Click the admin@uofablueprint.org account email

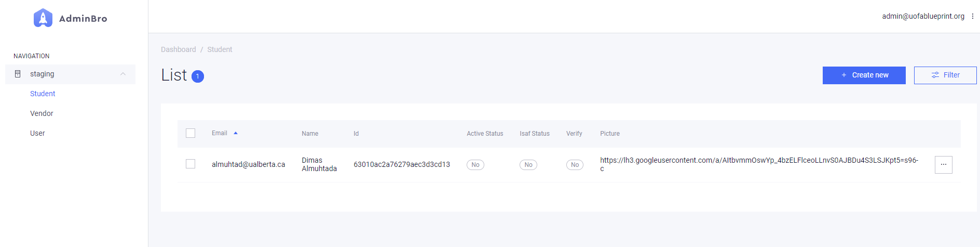tap(923, 16)
